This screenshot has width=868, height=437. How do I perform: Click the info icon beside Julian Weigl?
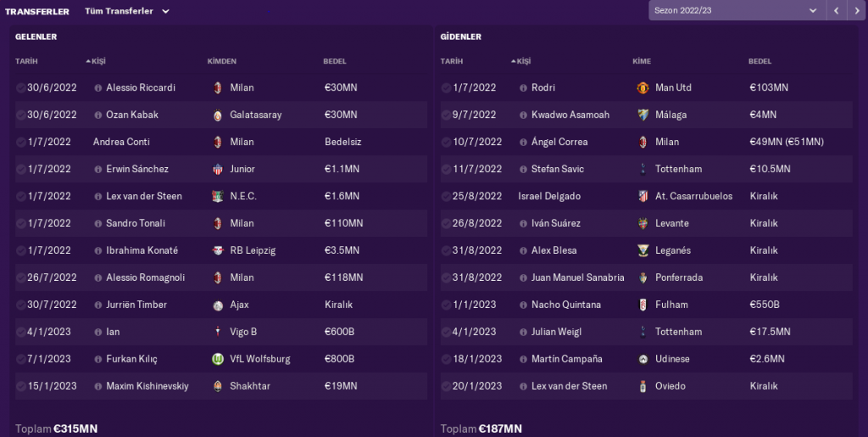[x=524, y=332]
